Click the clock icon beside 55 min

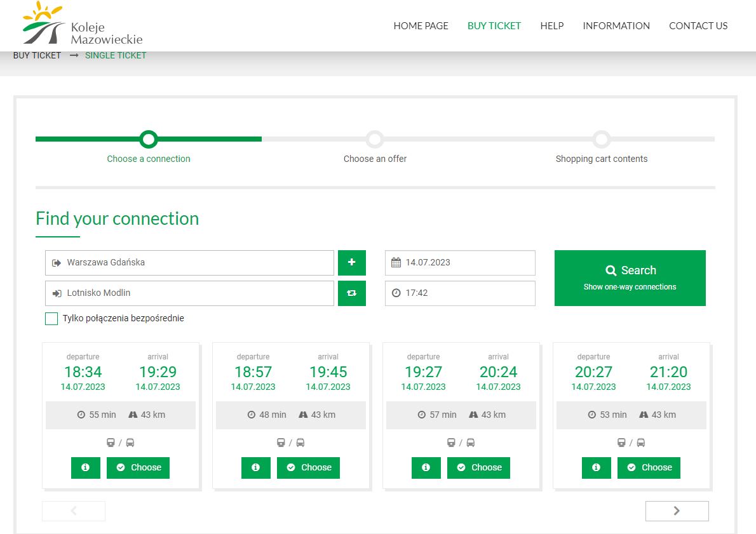[x=81, y=415]
